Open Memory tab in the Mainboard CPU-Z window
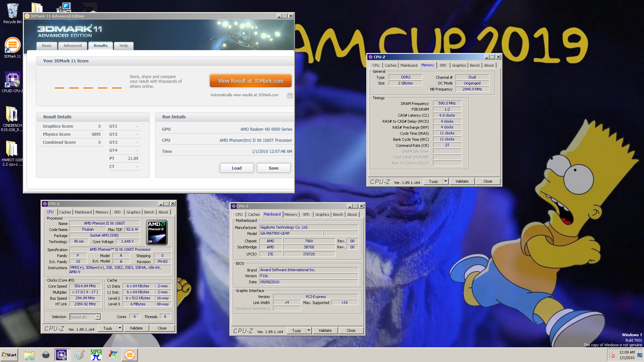 point(291,215)
